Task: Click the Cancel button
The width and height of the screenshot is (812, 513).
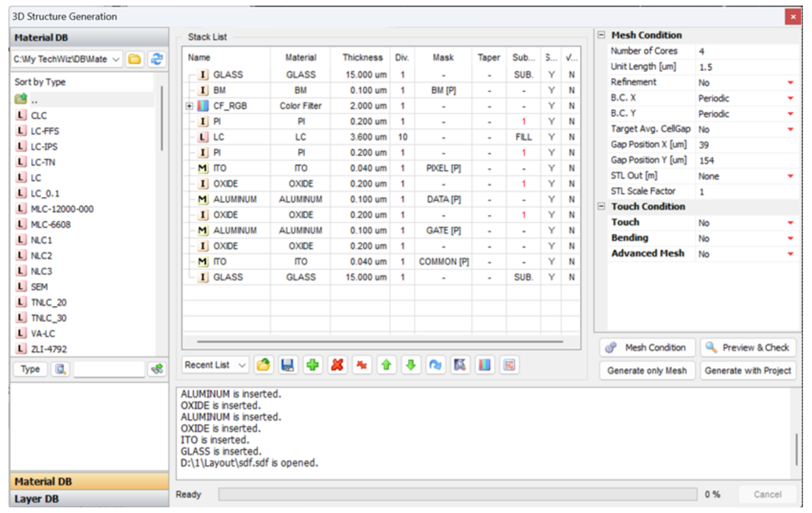Action: tap(767, 494)
